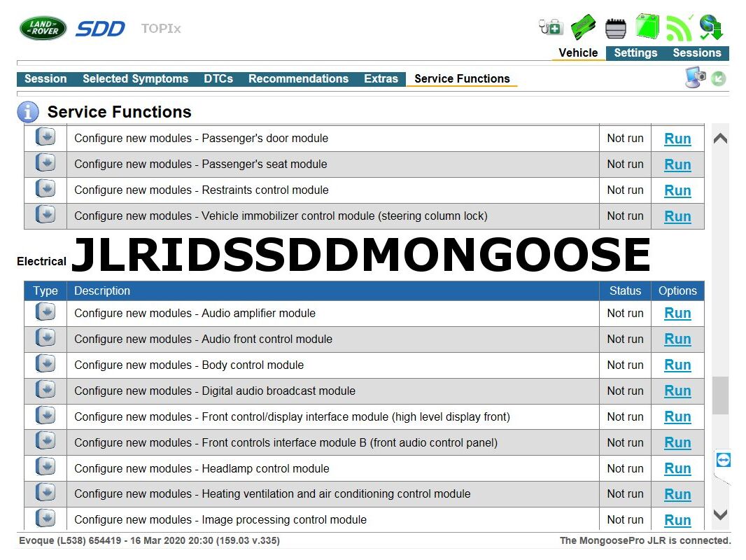Switch to the DTCs tab
Screen dimensions: 746x560
pos(218,79)
